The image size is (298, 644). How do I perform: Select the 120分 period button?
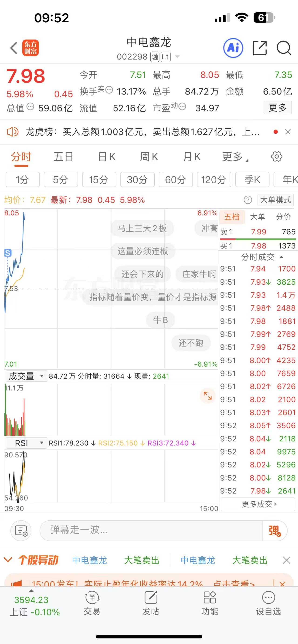tap(214, 180)
